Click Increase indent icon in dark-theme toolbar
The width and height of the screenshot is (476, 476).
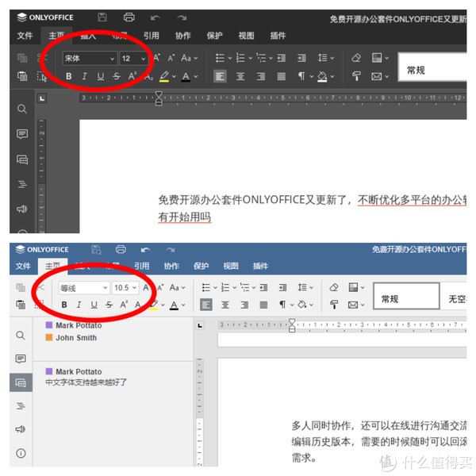(x=301, y=58)
